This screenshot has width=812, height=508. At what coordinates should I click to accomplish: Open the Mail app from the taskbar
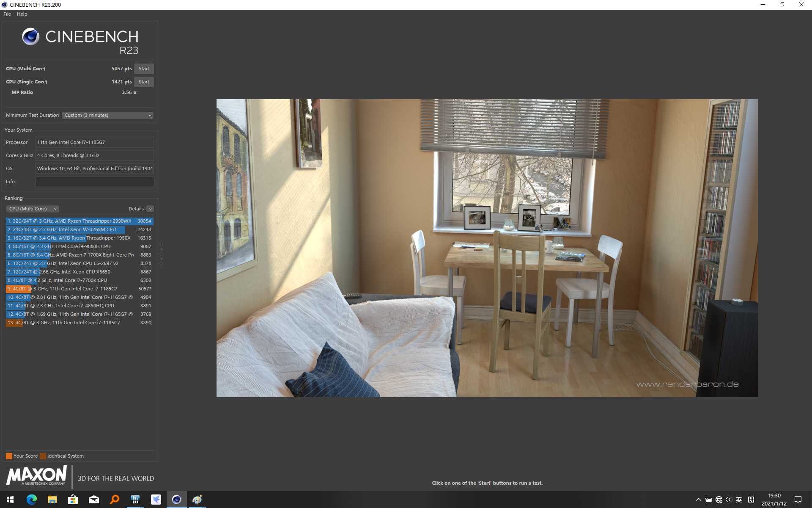tap(93, 500)
